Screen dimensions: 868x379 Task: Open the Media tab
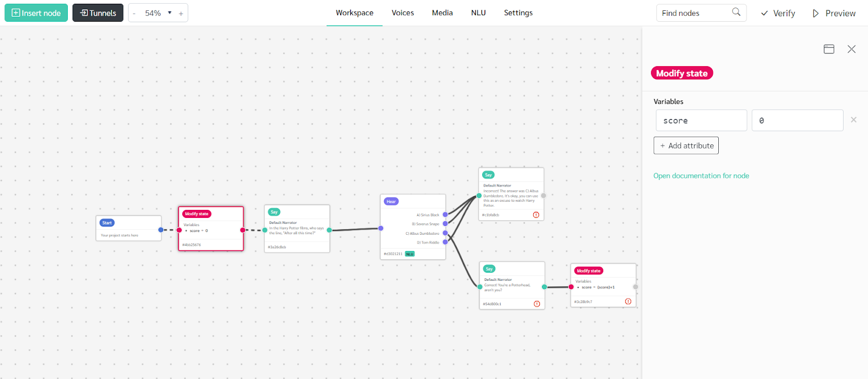[442, 13]
